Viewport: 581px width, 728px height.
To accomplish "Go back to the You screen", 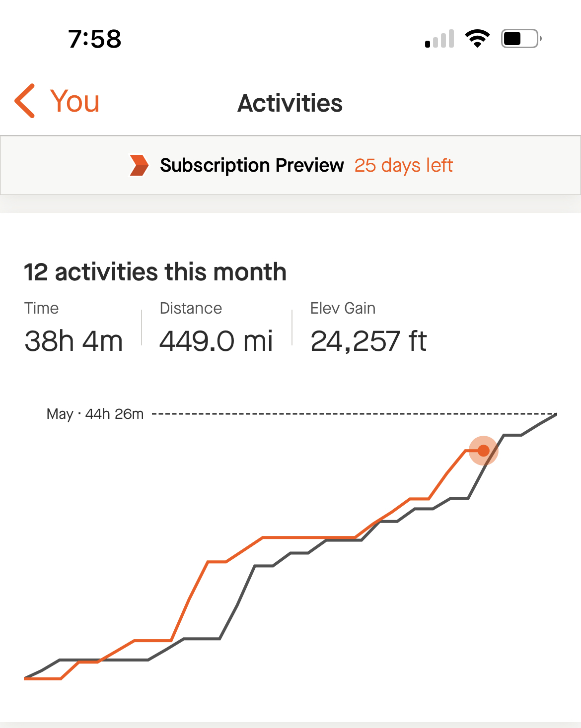I will 57,101.
